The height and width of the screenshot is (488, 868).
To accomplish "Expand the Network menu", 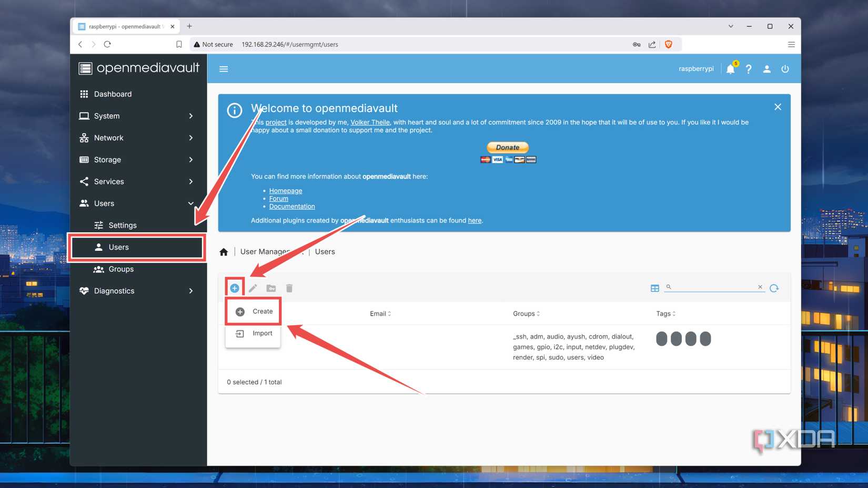I will (138, 138).
